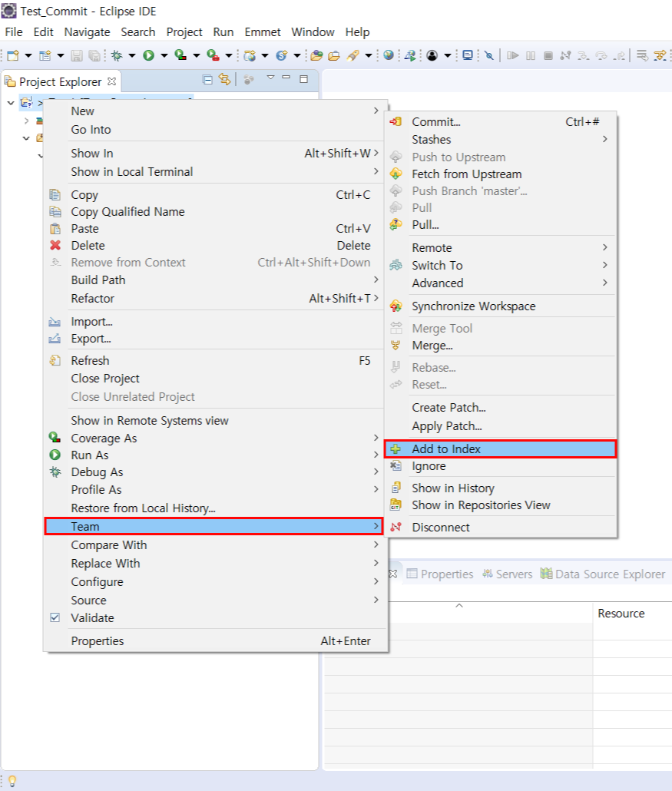Screen dimensions: 672x791
Task: Click the Fetch from Upstream icon
Action: 396,174
